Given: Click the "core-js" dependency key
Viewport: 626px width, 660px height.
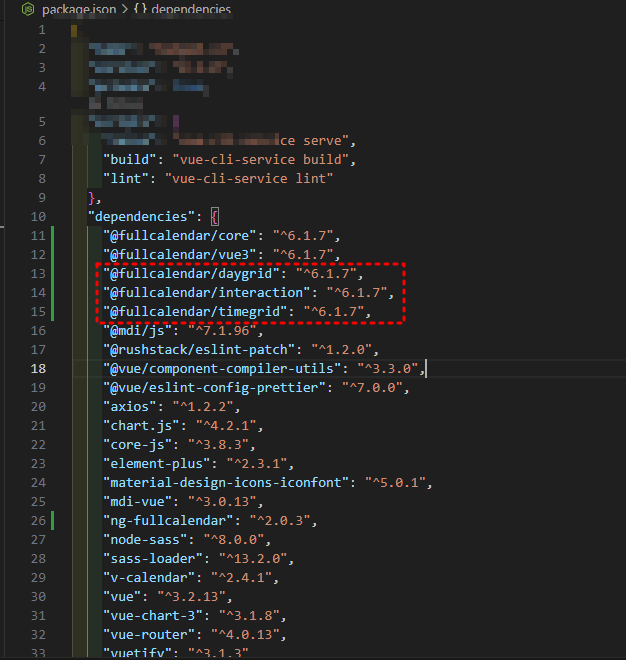Looking at the screenshot, I should 138,445.
